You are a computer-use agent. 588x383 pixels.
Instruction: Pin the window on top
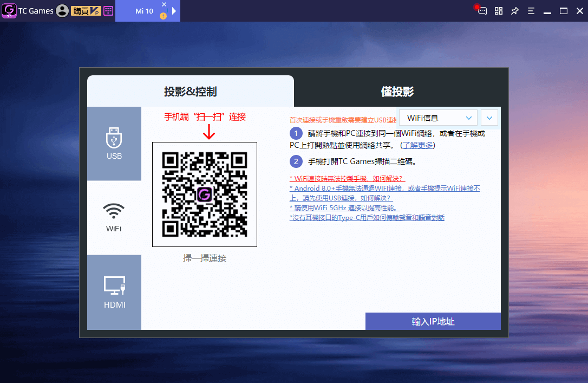click(515, 11)
